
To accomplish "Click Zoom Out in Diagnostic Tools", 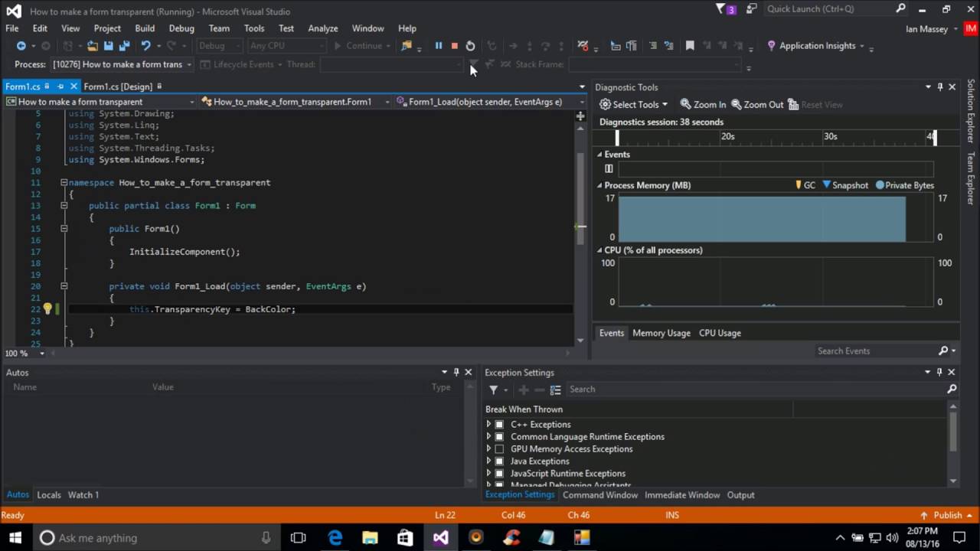I will coord(756,104).
